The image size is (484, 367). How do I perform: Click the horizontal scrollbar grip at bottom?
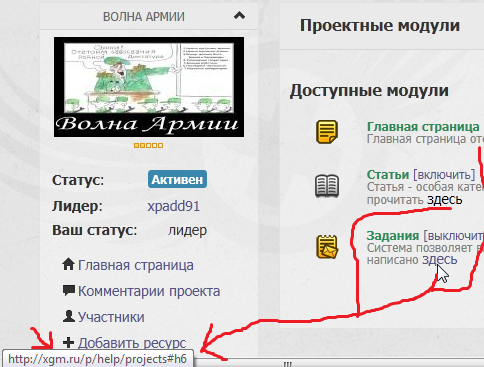point(288,364)
